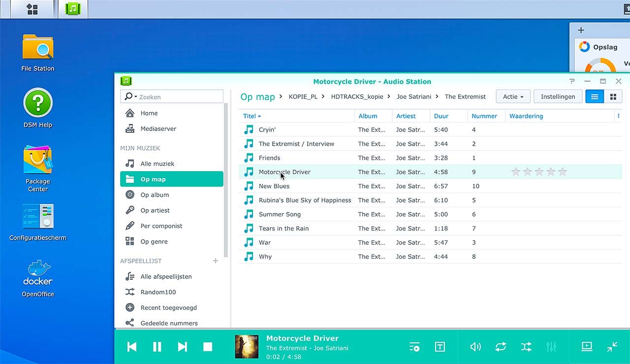The width and height of the screenshot is (630, 364).
Task: Select the song Tears in the Rain
Action: tap(431, 229)
